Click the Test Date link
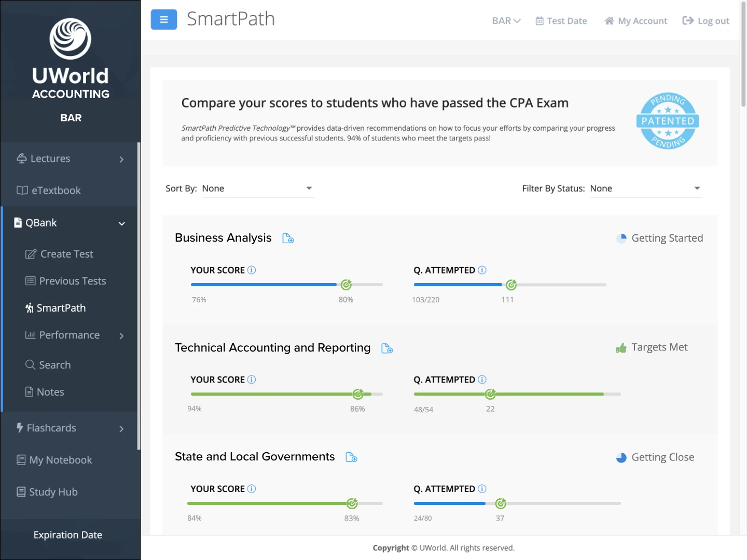This screenshot has width=747, height=560. (561, 21)
